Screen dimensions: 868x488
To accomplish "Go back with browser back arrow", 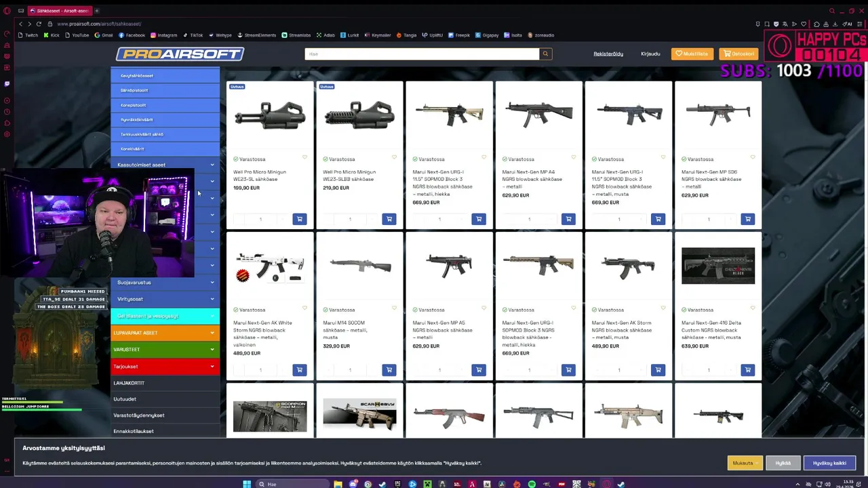I will coord(20,24).
